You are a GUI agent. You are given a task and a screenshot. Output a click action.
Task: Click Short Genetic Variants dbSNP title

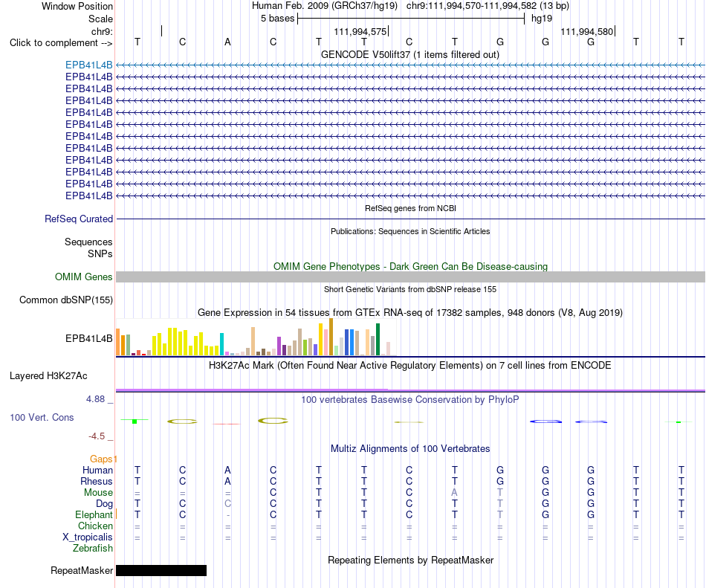(x=410, y=289)
